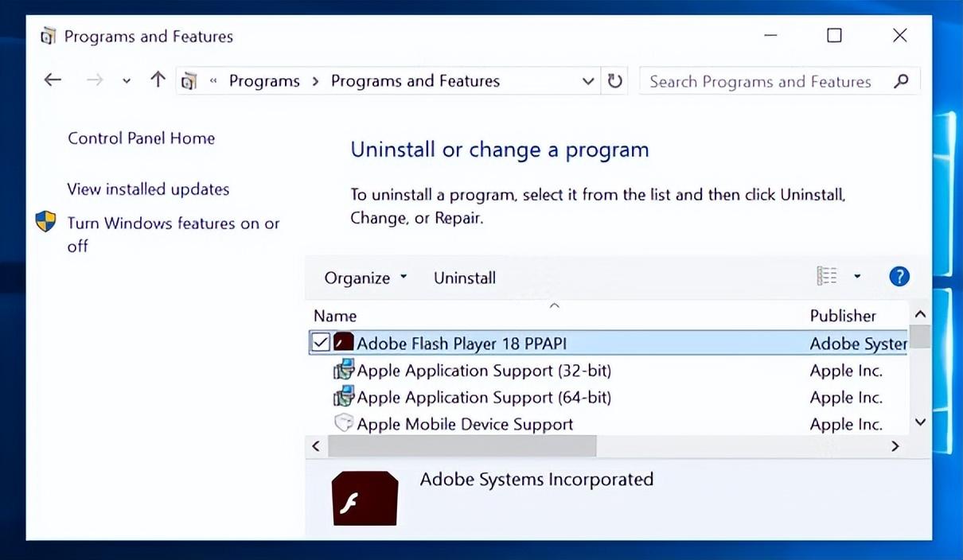Click the horizontal scrollbar left arrow
The height and width of the screenshot is (560, 963).
pos(316,446)
